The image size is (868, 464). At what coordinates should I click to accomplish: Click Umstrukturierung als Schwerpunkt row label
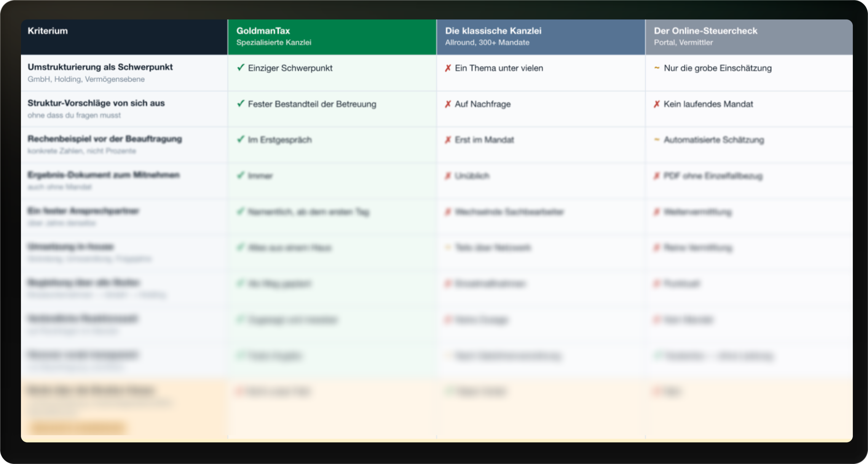coord(100,67)
